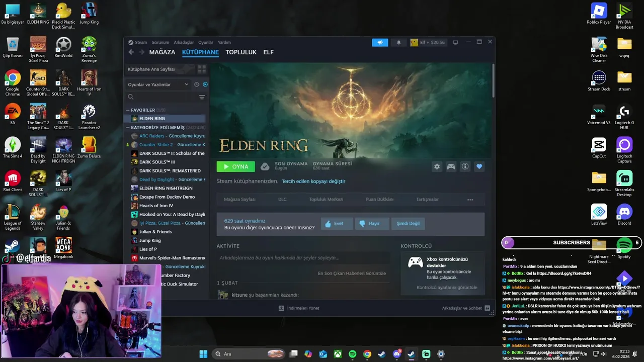The width and height of the screenshot is (644, 362).
Task: Open the Steam menu
Action: coord(141,43)
